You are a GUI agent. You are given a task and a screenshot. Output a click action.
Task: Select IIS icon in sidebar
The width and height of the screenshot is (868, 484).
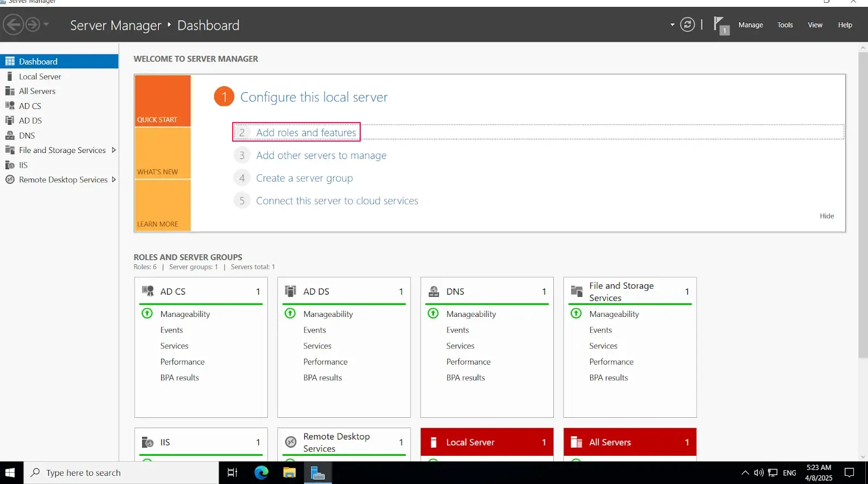(10, 165)
